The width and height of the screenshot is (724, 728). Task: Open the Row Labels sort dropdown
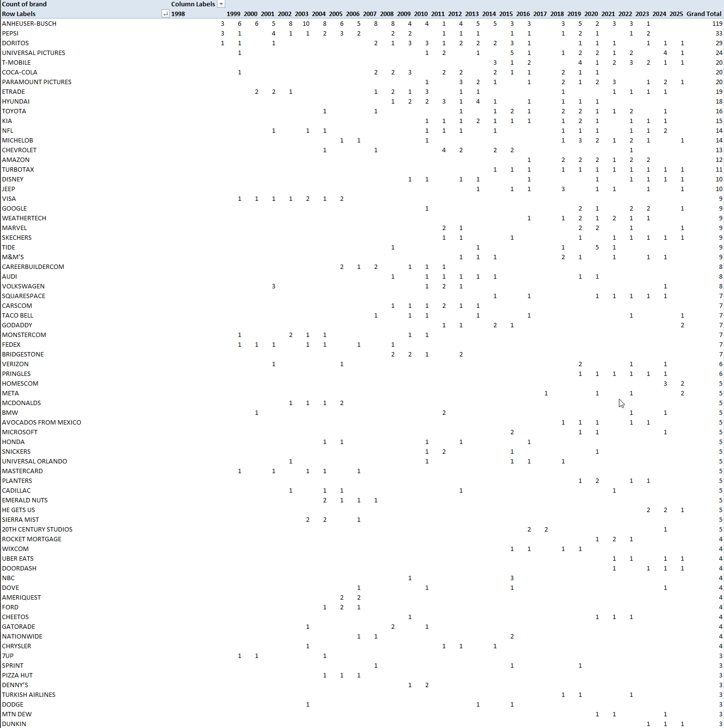tap(165, 14)
